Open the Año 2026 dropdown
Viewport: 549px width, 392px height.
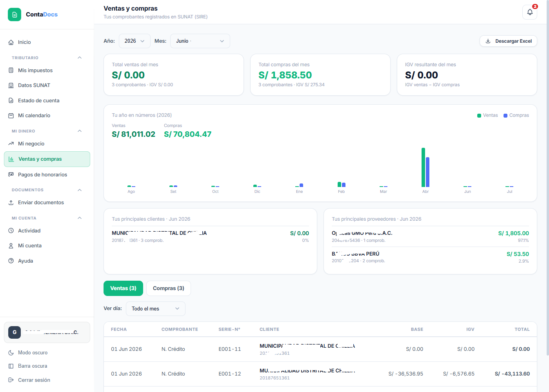coord(135,41)
